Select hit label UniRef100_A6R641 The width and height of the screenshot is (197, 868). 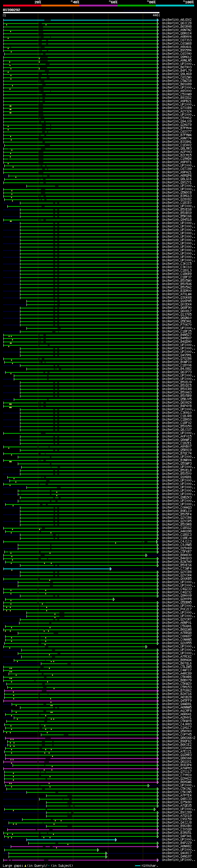tap(176, 714)
